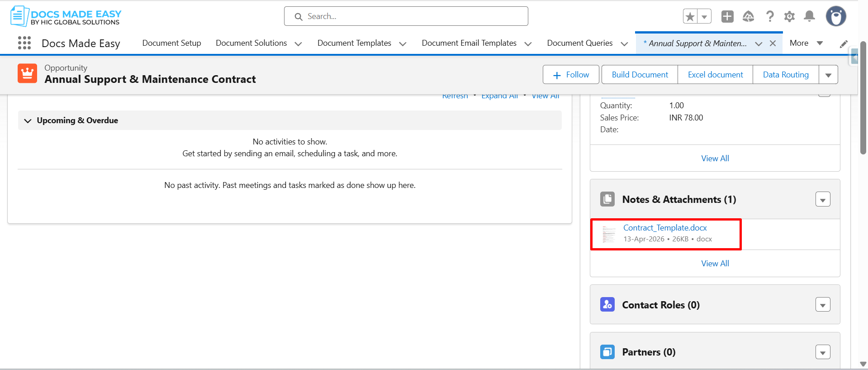
Task: Open the user profile avatar
Action: [836, 17]
